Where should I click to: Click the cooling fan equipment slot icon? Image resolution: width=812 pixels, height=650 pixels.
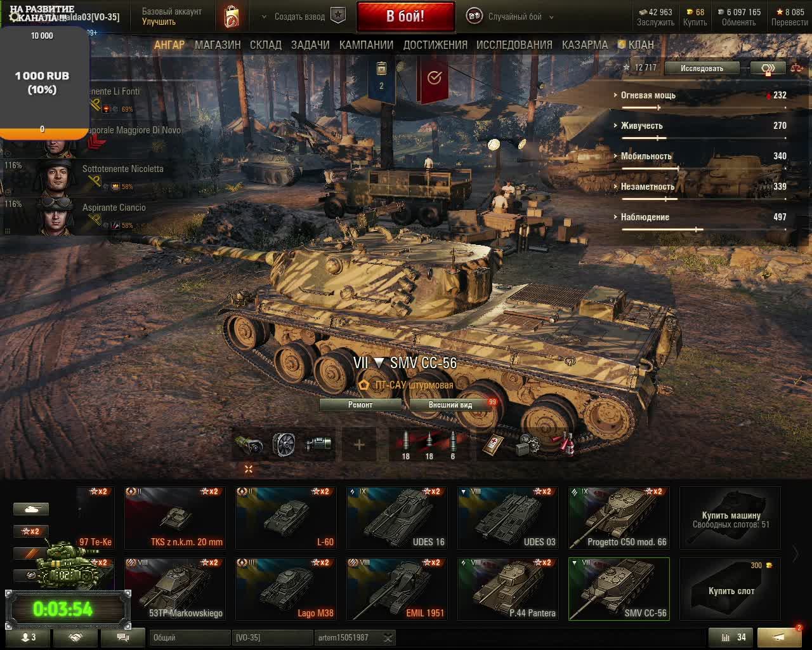pyautogui.click(x=284, y=444)
